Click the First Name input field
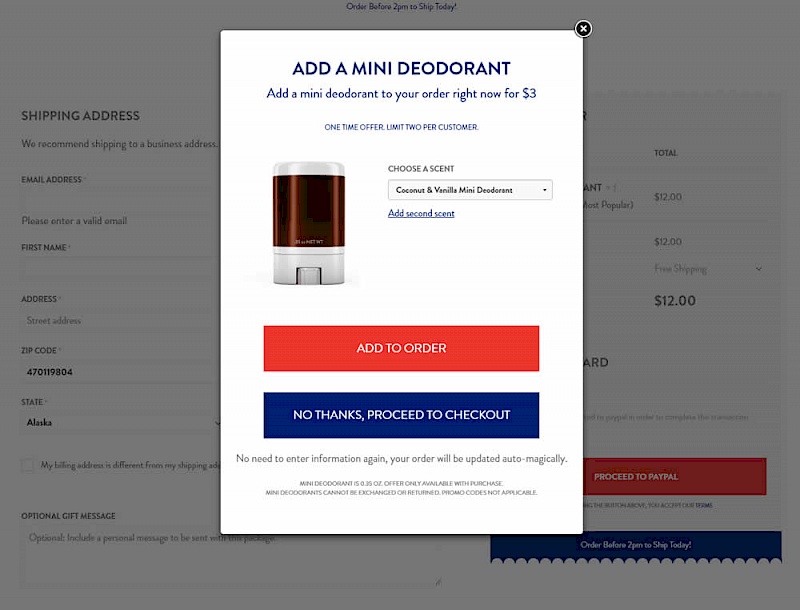Image resolution: width=800 pixels, height=610 pixels. pos(121,268)
